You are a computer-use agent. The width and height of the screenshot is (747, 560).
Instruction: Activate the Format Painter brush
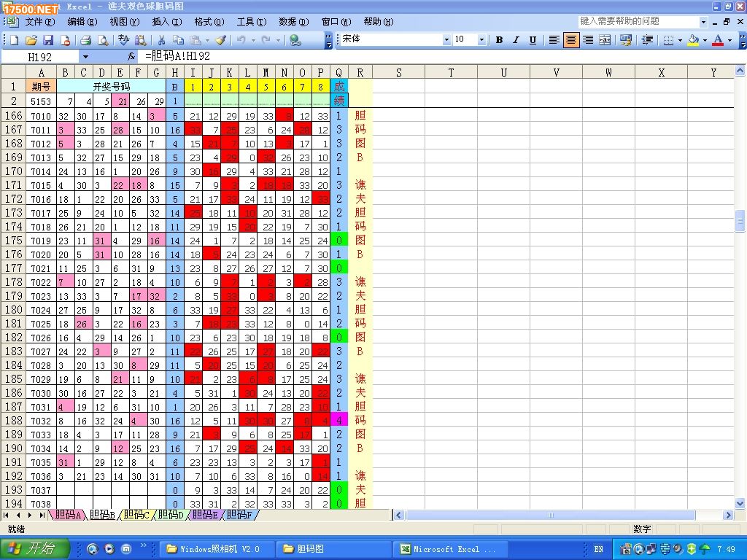pyautogui.click(x=220, y=40)
